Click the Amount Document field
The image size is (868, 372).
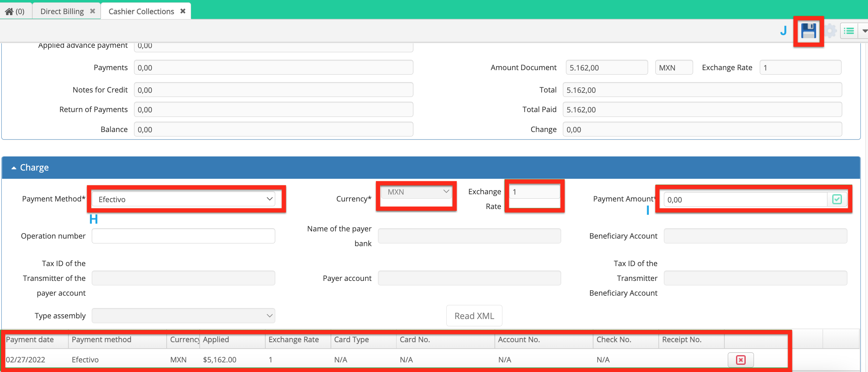[607, 67]
